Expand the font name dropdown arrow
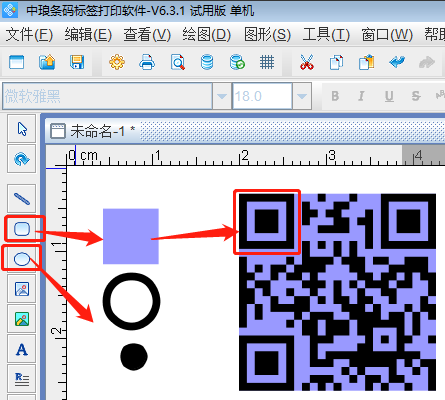 [x=222, y=96]
